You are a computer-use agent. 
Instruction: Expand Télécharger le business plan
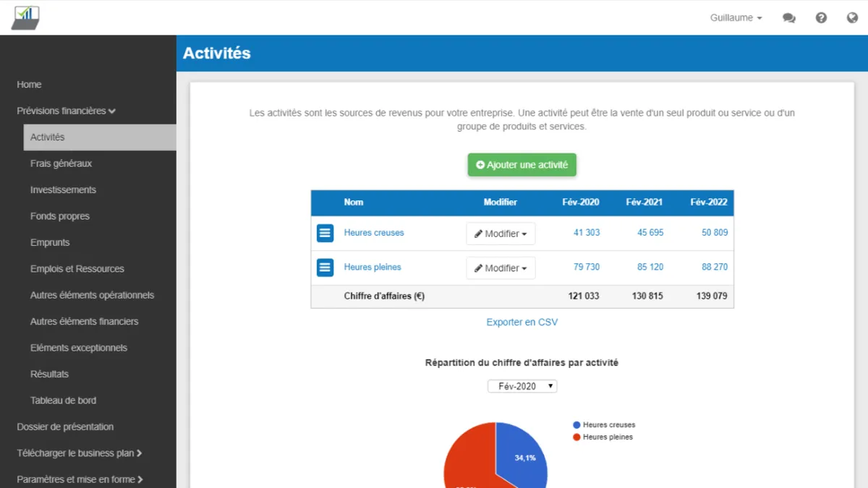point(80,453)
